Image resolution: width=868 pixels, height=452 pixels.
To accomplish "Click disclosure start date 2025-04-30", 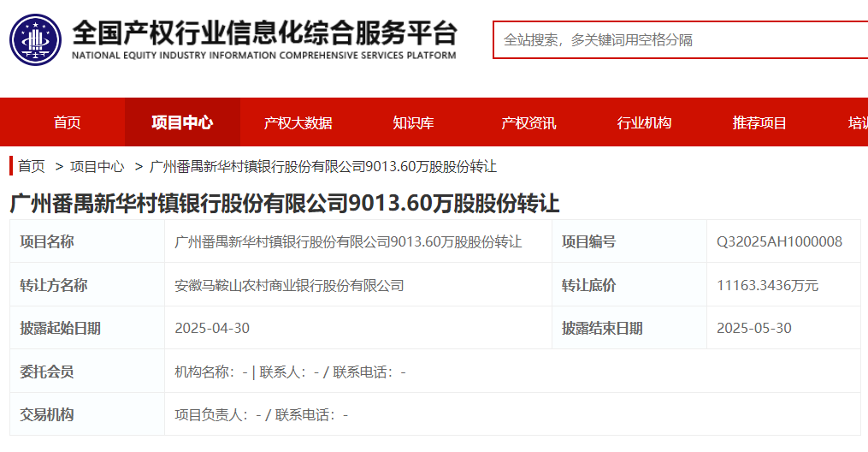I will click(x=212, y=328).
